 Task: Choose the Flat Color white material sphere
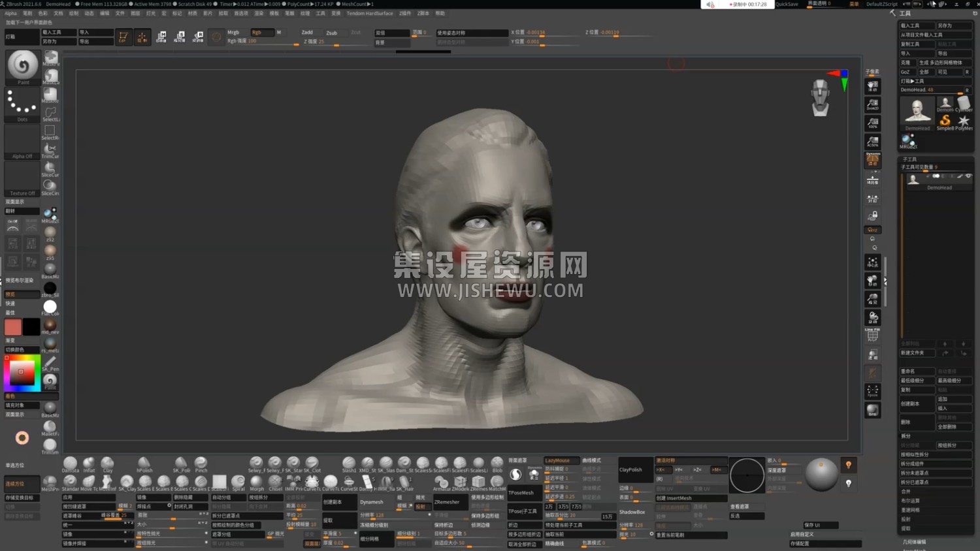pyautogui.click(x=50, y=307)
